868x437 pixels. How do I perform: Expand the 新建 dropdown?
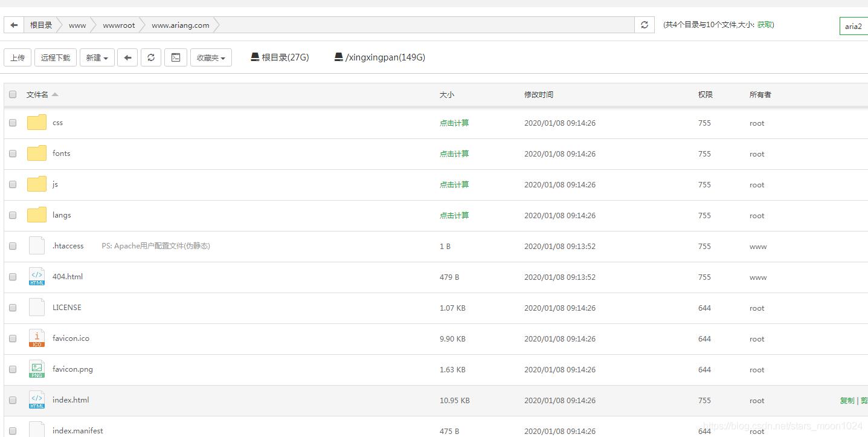pyautogui.click(x=97, y=57)
